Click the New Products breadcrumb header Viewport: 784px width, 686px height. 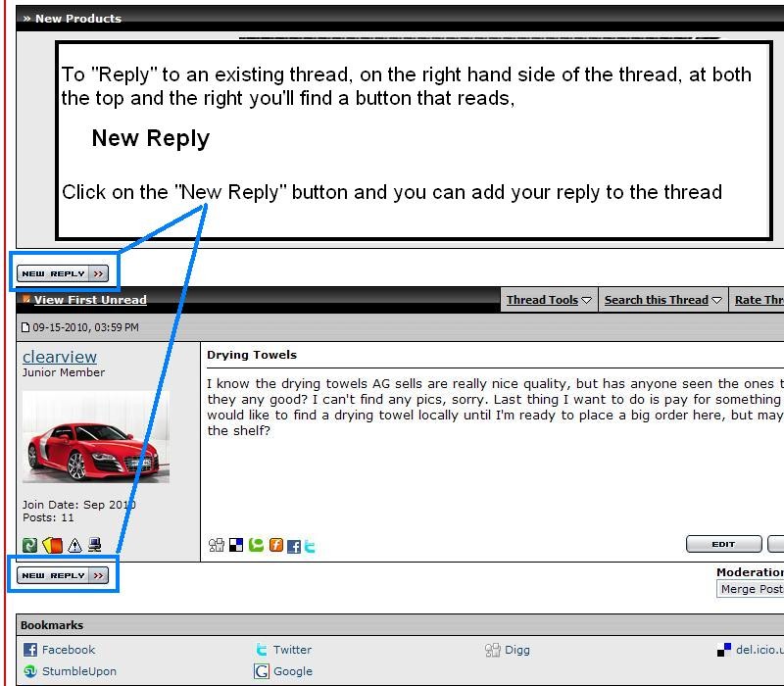pyautogui.click(x=78, y=19)
